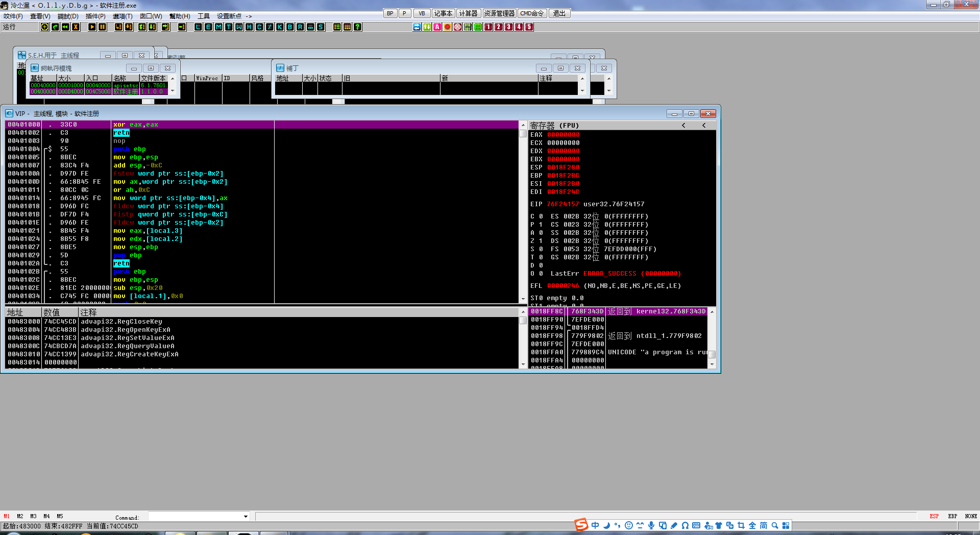Screen dimensions: 980x535
Task: Open the 工具 menu
Action: [204, 16]
